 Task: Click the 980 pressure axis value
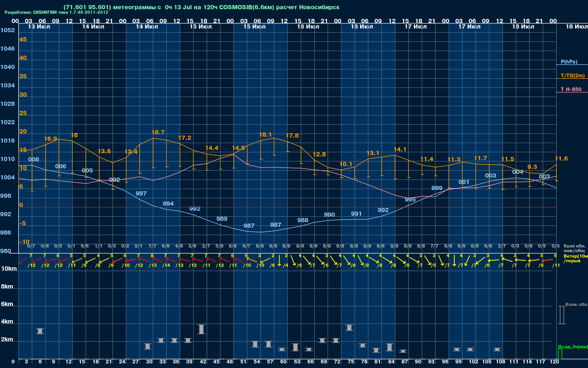[x=6, y=251]
